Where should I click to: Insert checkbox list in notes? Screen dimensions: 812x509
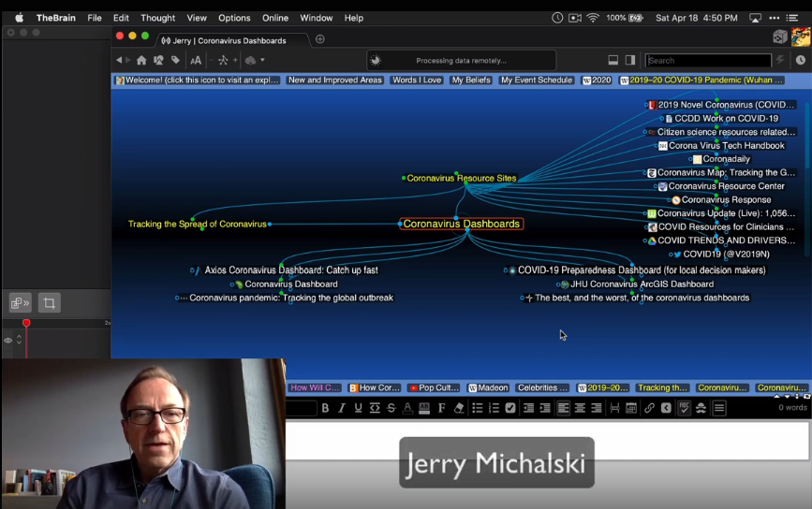(x=510, y=408)
